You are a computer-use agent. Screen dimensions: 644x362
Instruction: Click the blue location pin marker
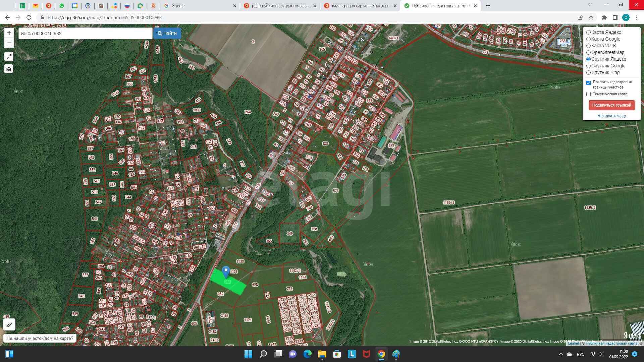[x=226, y=271]
